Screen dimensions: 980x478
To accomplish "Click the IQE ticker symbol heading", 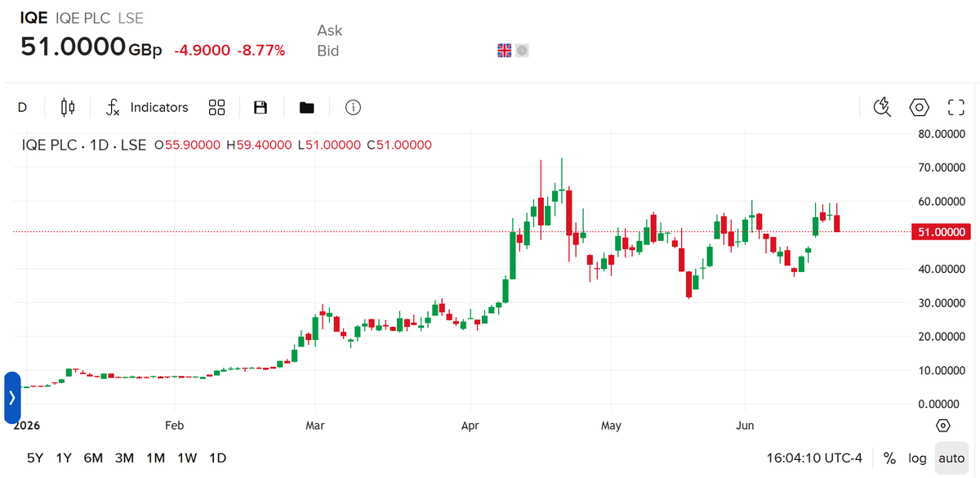I will 33,18.
